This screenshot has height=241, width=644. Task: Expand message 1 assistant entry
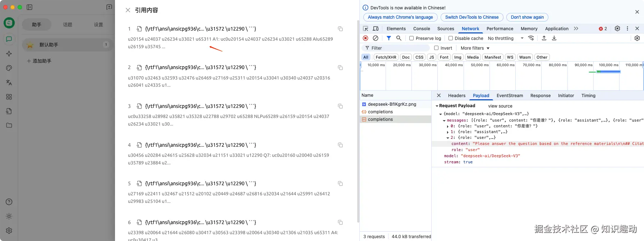pyautogui.click(x=448, y=132)
